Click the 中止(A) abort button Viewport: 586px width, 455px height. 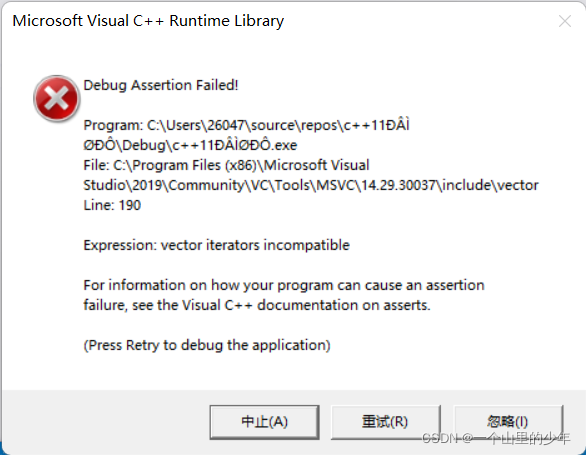point(264,422)
